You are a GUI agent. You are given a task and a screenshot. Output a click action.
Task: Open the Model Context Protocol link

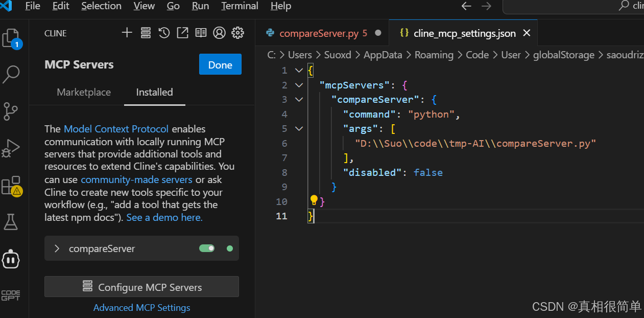116,129
